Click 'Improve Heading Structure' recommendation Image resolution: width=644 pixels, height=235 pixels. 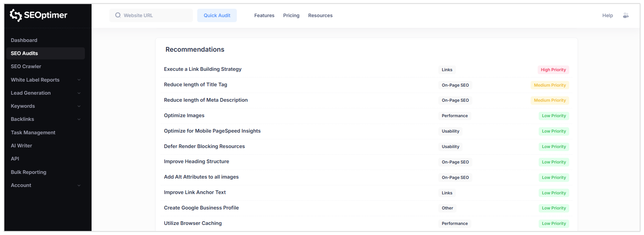pyautogui.click(x=197, y=161)
